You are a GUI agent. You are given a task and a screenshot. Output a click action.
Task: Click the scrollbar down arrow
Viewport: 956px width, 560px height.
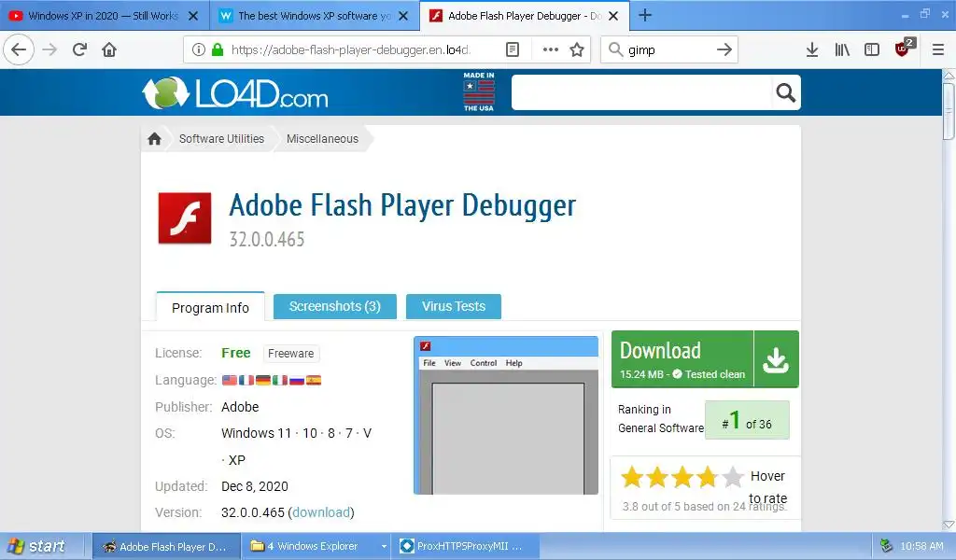949,524
